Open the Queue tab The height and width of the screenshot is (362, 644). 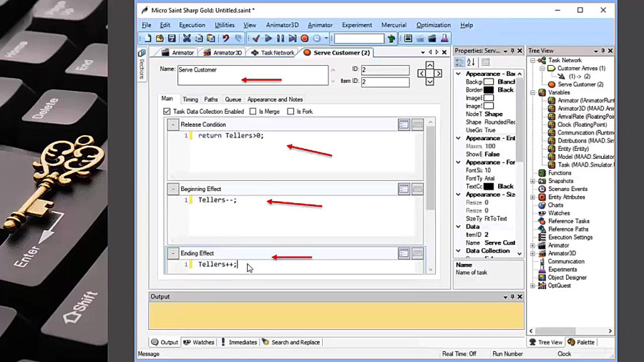point(233,99)
